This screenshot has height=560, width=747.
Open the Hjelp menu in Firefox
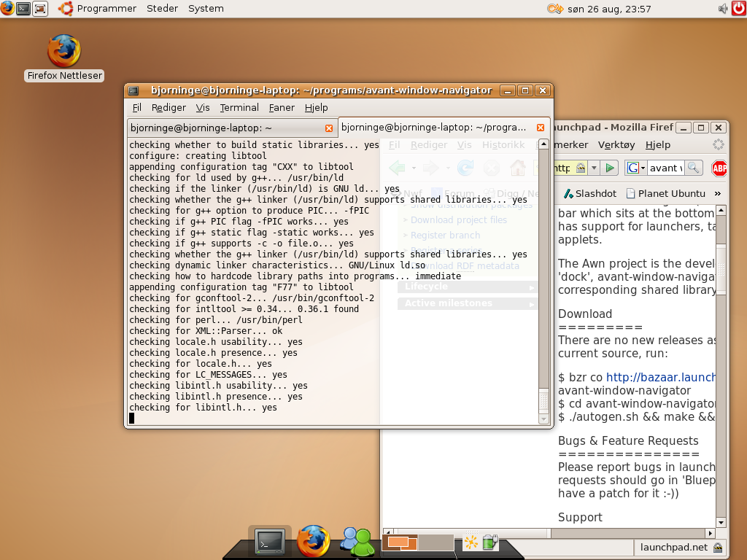658,145
